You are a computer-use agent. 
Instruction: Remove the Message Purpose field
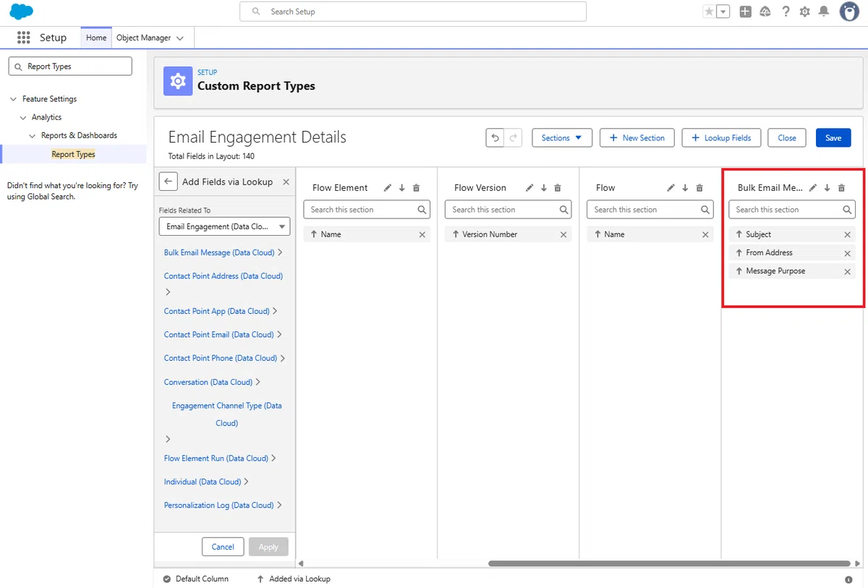[x=847, y=271]
